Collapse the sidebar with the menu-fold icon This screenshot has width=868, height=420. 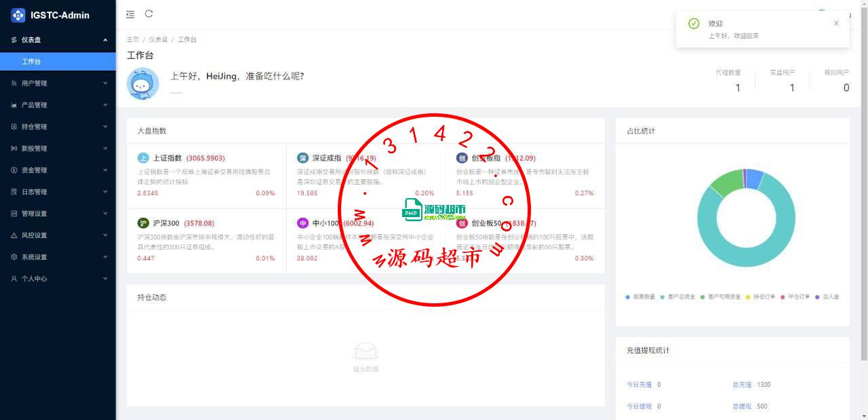coord(130,14)
